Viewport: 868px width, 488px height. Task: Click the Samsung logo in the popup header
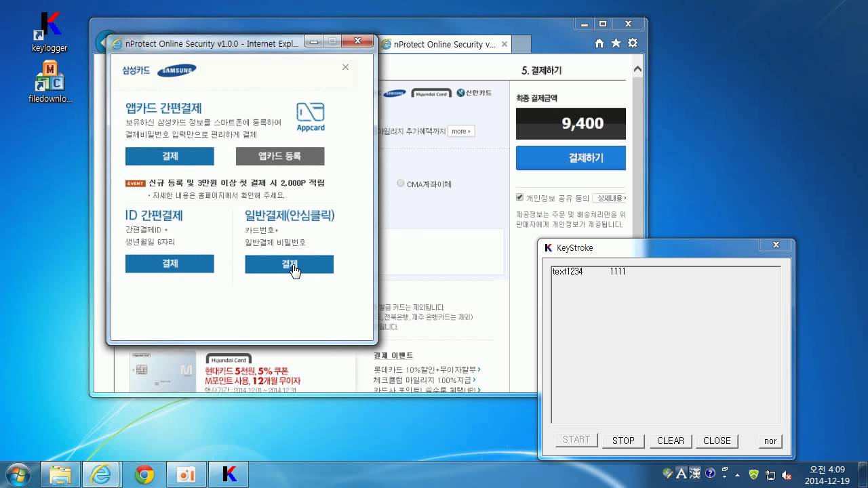tap(177, 70)
